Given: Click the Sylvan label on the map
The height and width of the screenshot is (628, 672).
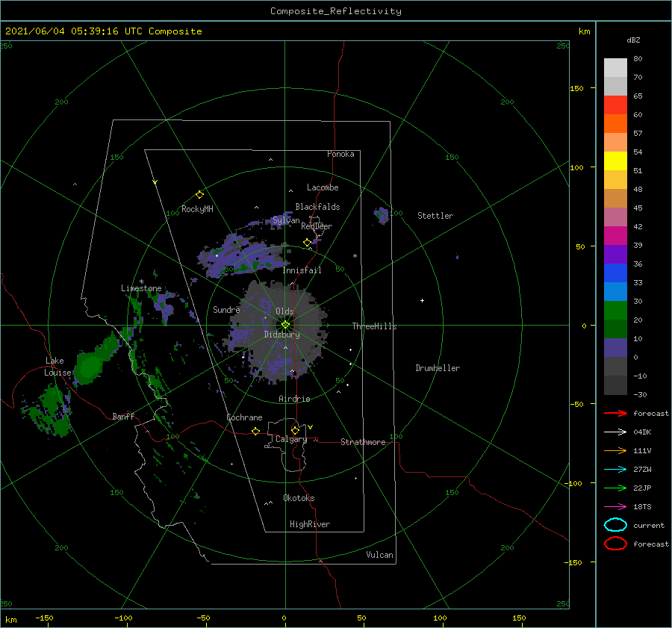Looking at the screenshot, I should coord(286,220).
